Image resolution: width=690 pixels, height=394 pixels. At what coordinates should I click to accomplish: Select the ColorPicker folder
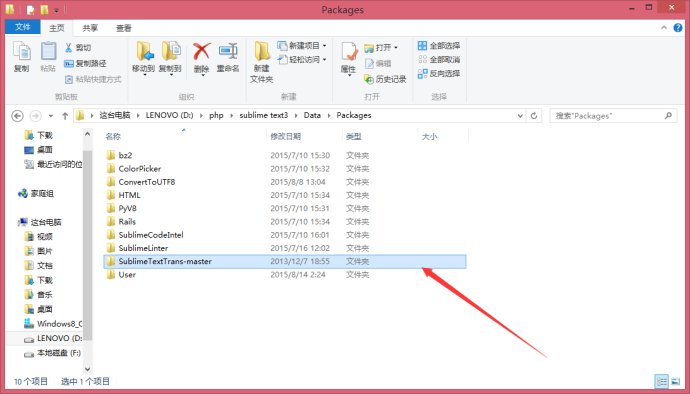[x=139, y=169]
